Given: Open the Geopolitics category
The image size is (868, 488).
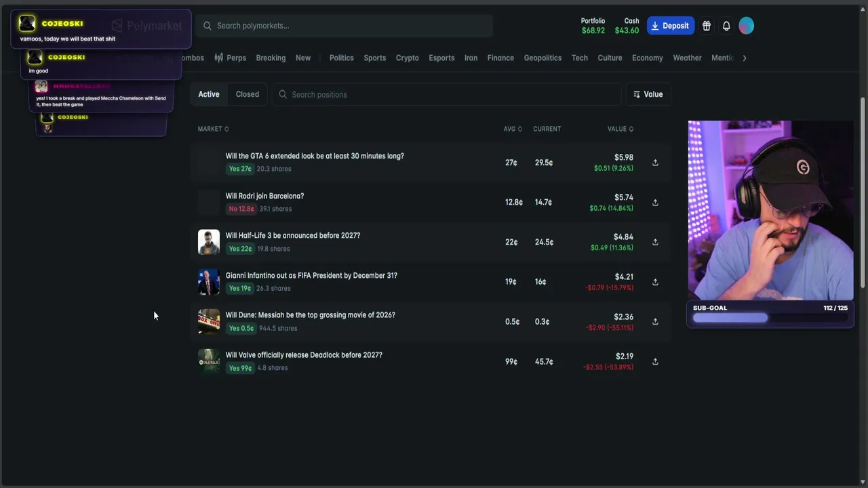Looking at the screenshot, I should pyautogui.click(x=542, y=58).
